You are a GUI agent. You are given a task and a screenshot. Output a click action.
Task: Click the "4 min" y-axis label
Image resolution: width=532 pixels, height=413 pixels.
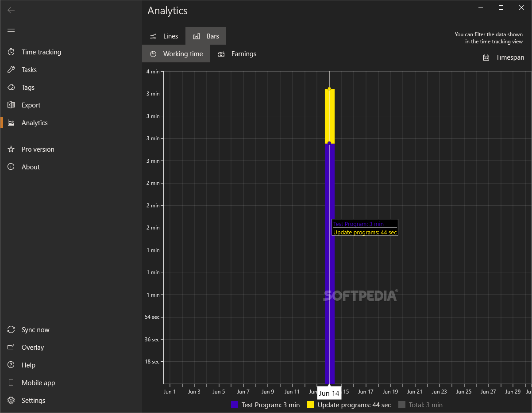click(153, 72)
